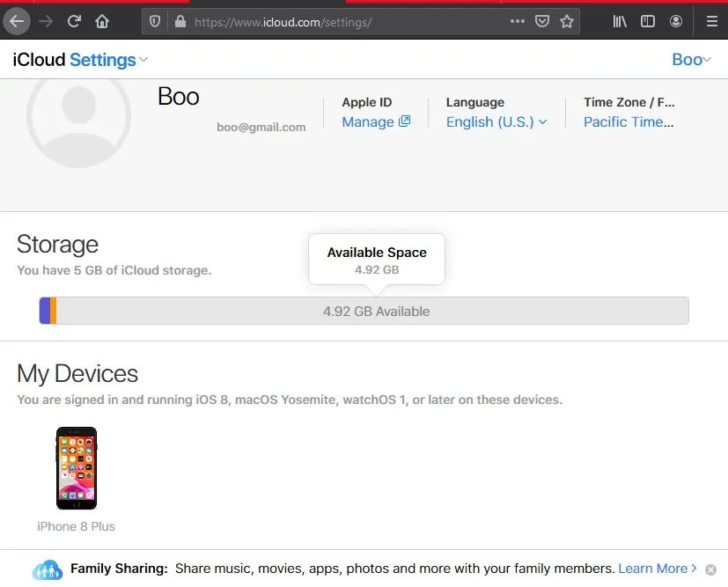Expand the iCloud Settings app switcher
The height and width of the screenshot is (587, 728).
point(108,60)
